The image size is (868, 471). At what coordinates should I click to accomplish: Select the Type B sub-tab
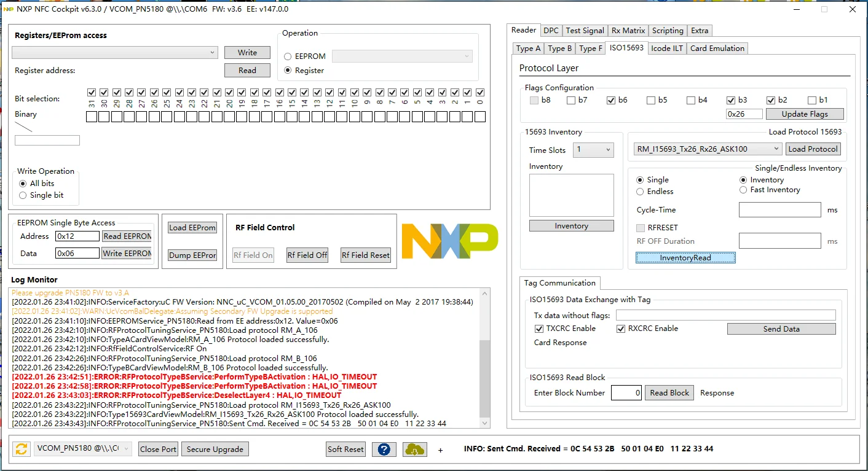[x=560, y=49]
